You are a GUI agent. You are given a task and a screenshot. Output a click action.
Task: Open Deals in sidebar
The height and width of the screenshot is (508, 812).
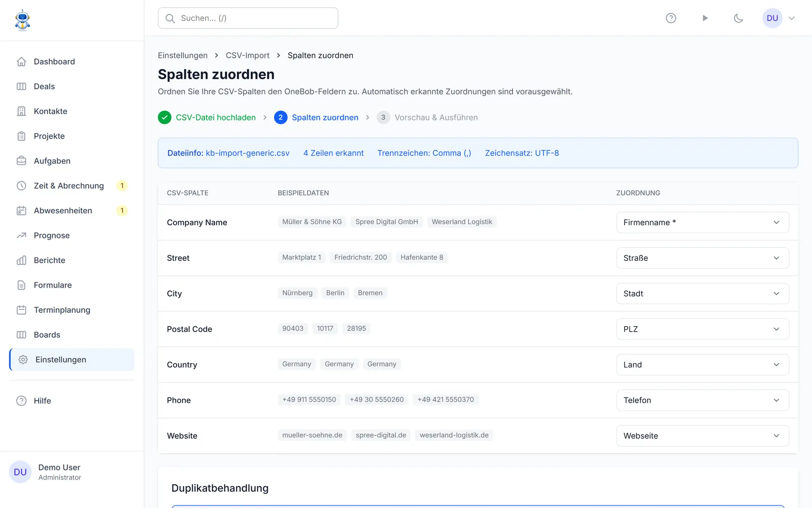[x=72, y=86]
